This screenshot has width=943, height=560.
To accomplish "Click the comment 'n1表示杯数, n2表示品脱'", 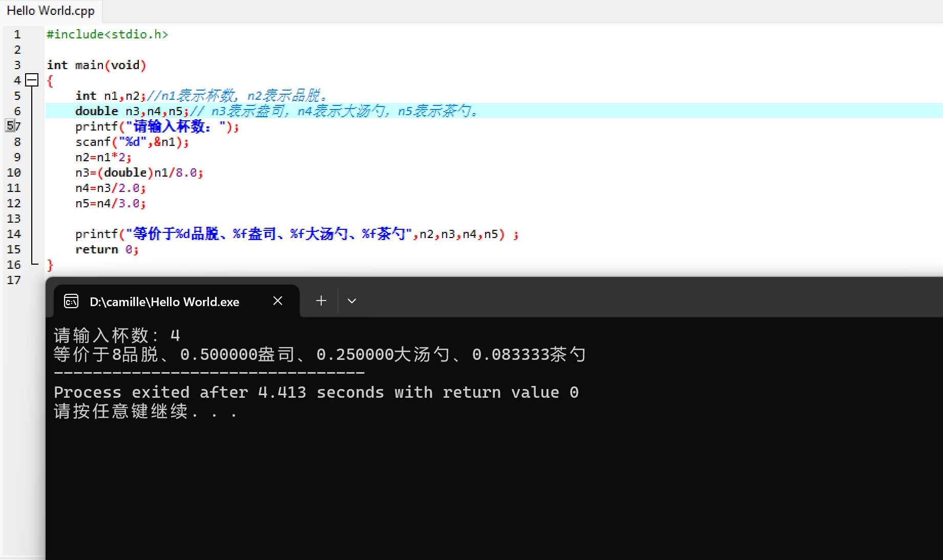I will click(238, 96).
